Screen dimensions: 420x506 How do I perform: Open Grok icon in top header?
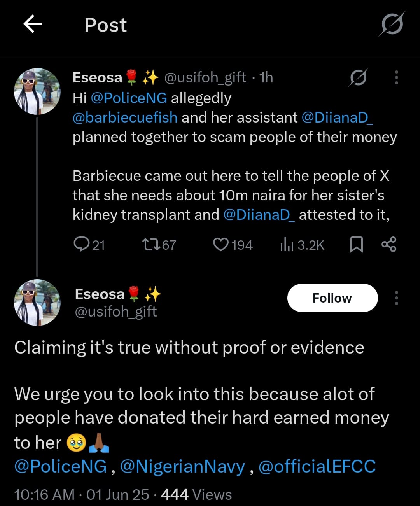(x=392, y=25)
